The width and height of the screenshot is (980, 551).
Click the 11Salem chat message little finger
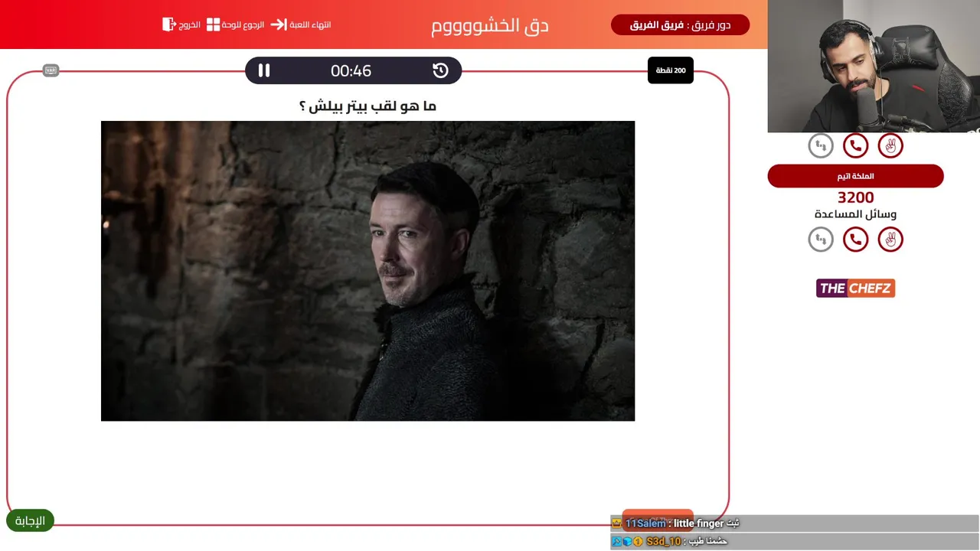coord(795,523)
